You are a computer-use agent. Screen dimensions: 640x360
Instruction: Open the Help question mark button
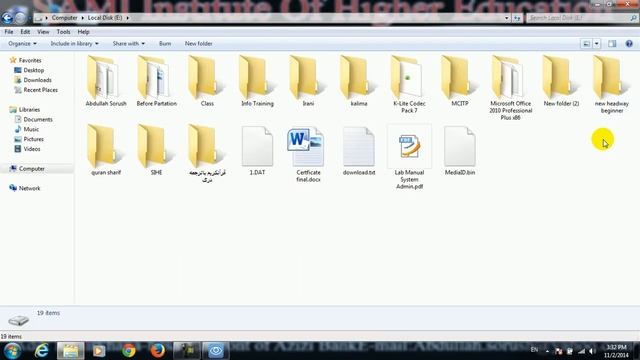point(629,43)
